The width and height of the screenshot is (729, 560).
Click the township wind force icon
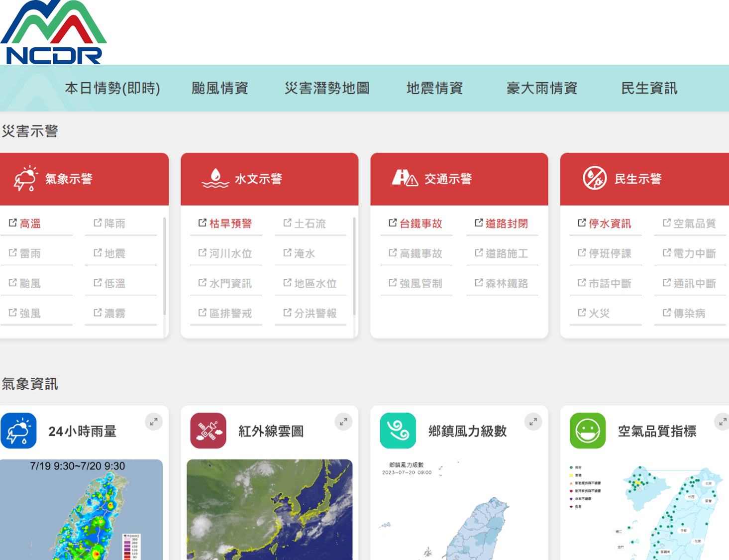pos(398,431)
